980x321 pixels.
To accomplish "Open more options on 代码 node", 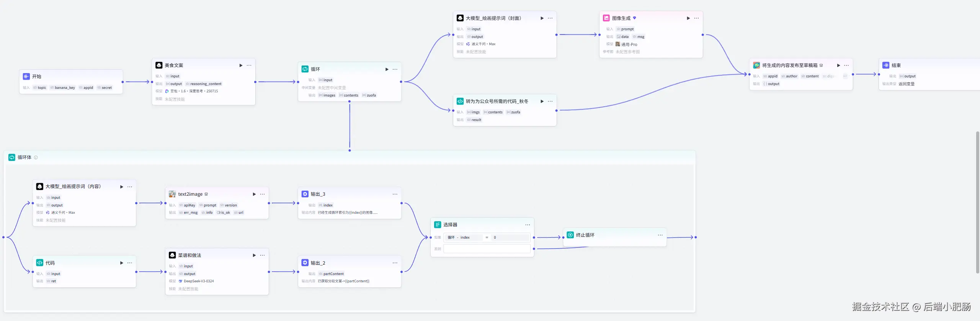I will (x=130, y=263).
